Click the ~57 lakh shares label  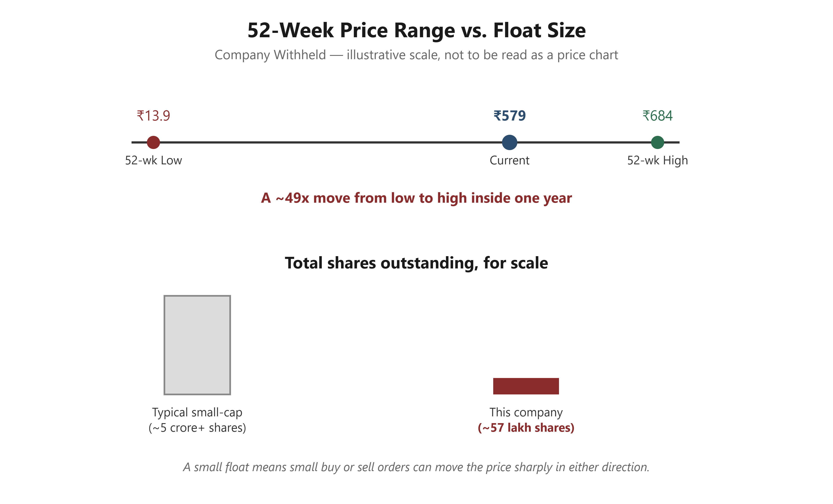(x=526, y=428)
